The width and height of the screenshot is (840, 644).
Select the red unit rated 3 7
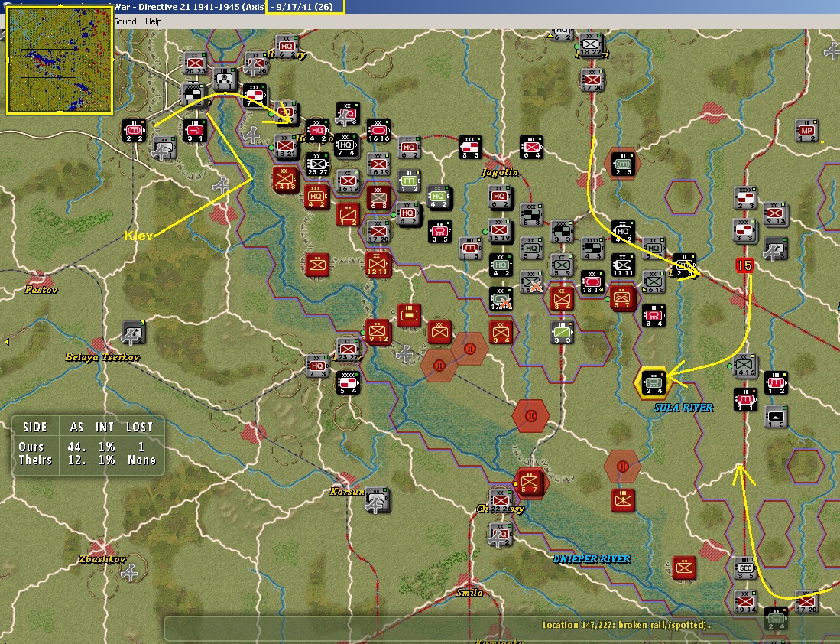[x=622, y=299]
